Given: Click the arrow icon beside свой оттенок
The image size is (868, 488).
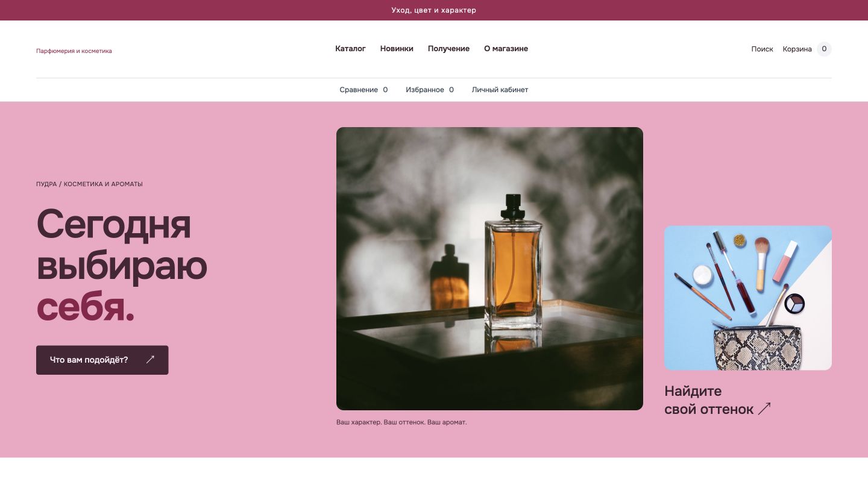Looking at the screenshot, I should 764,409.
